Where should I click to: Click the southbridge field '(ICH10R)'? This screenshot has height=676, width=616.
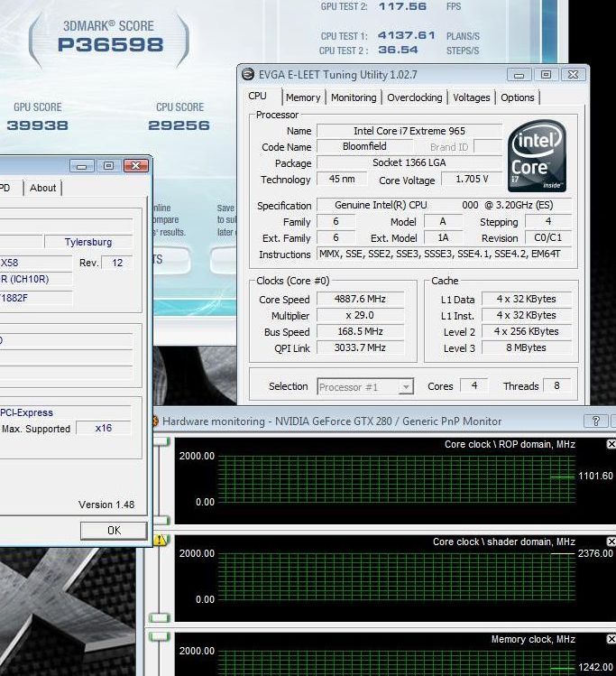click(x=36, y=279)
